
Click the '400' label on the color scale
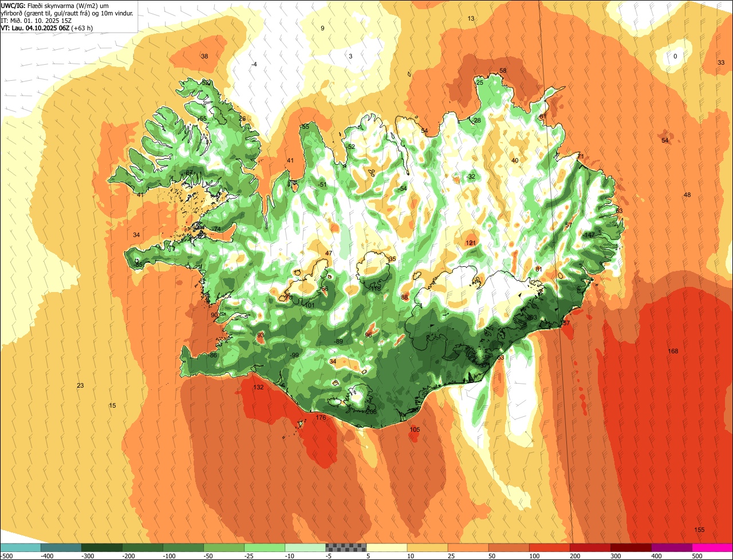pyautogui.click(x=657, y=556)
